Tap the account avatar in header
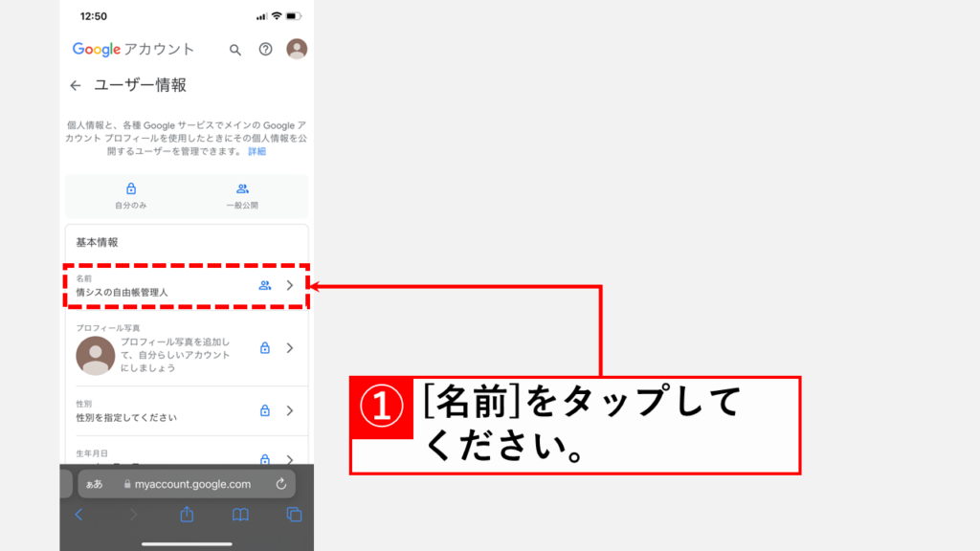 297,49
